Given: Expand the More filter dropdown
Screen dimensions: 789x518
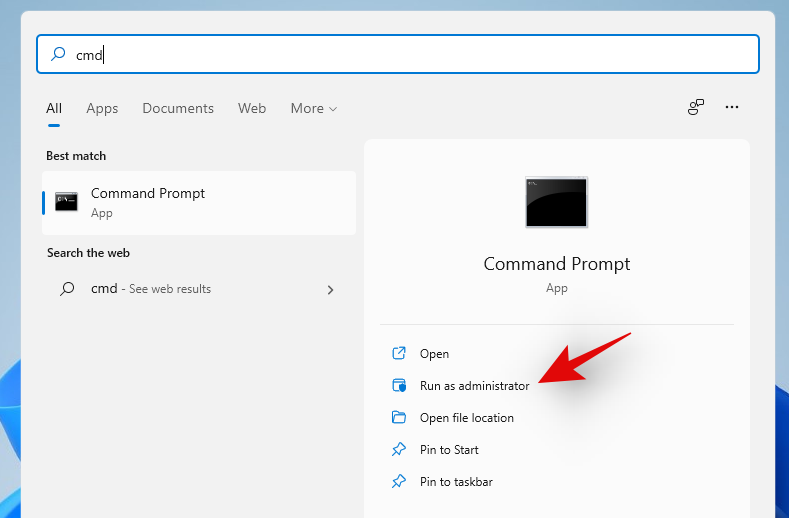Looking at the screenshot, I should point(313,108).
